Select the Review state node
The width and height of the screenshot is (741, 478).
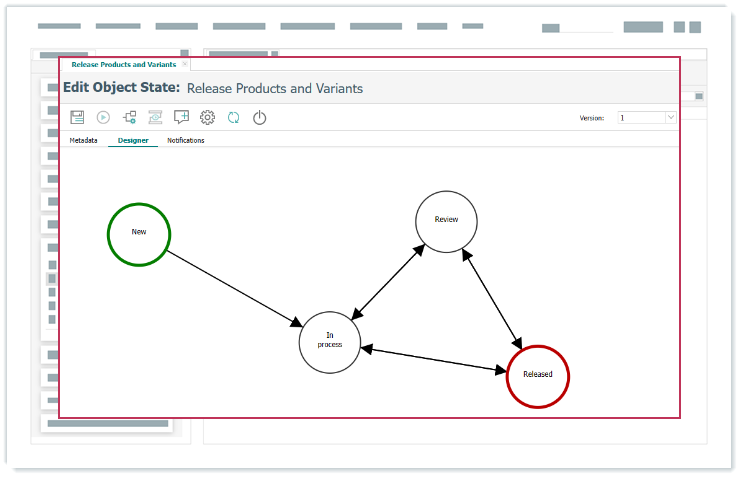(x=446, y=221)
